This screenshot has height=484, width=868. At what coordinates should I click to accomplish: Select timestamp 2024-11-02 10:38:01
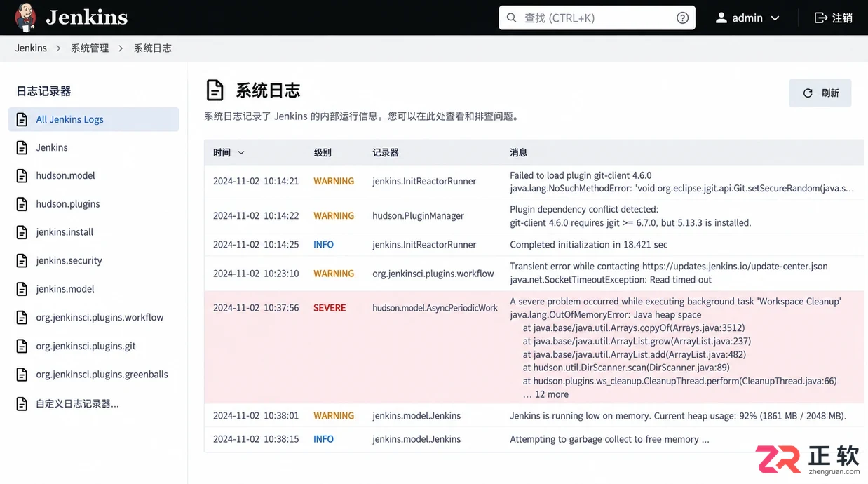tap(256, 416)
